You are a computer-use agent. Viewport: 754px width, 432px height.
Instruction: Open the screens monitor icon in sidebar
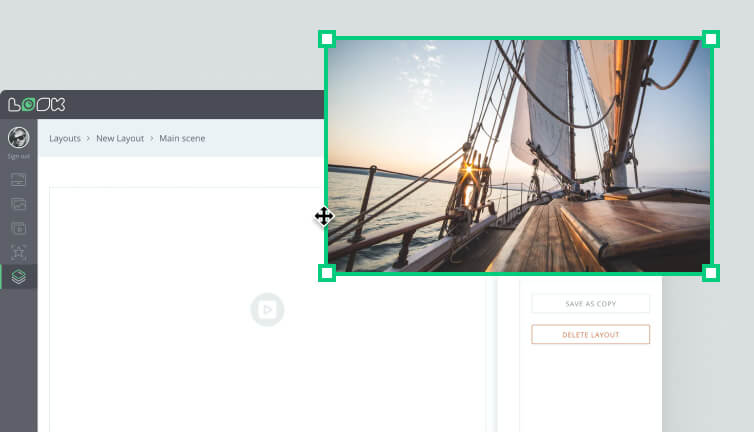coord(19,180)
